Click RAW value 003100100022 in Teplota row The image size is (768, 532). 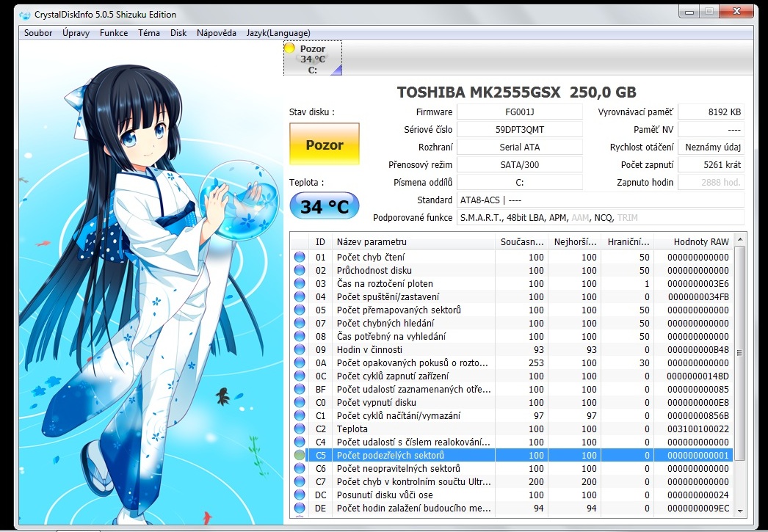pos(698,429)
